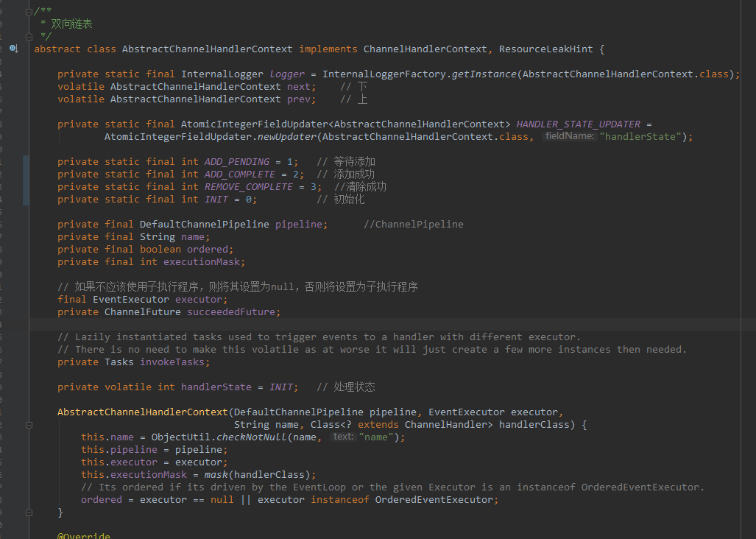Viewport: 756px width, 539px height.
Task: Click "this.executor" in the constructor body
Action: [x=119, y=463]
